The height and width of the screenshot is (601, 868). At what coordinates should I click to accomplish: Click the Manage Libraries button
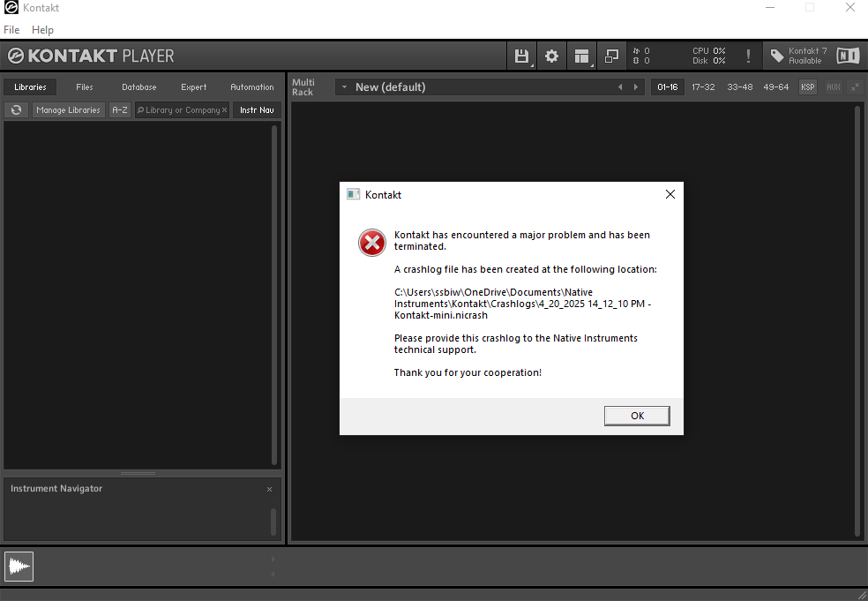coord(68,109)
